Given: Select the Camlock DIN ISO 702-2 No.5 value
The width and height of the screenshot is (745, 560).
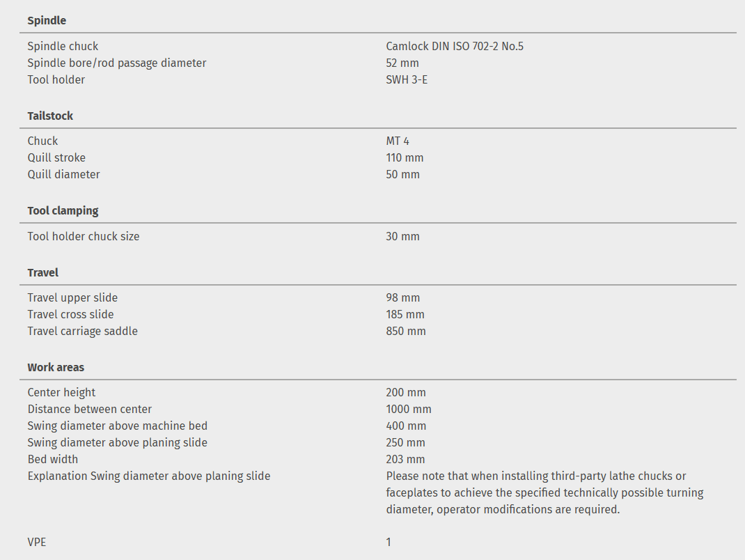Looking at the screenshot, I should (454, 47).
